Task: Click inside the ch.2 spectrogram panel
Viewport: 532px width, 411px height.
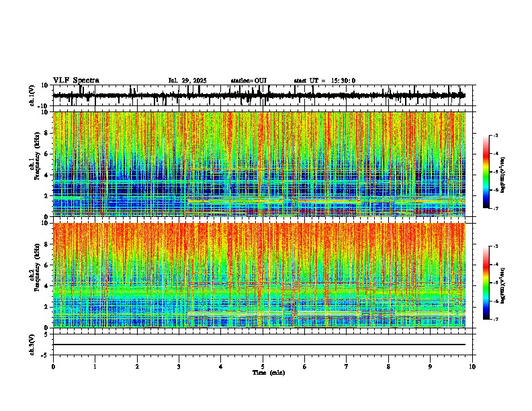Action: click(259, 275)
